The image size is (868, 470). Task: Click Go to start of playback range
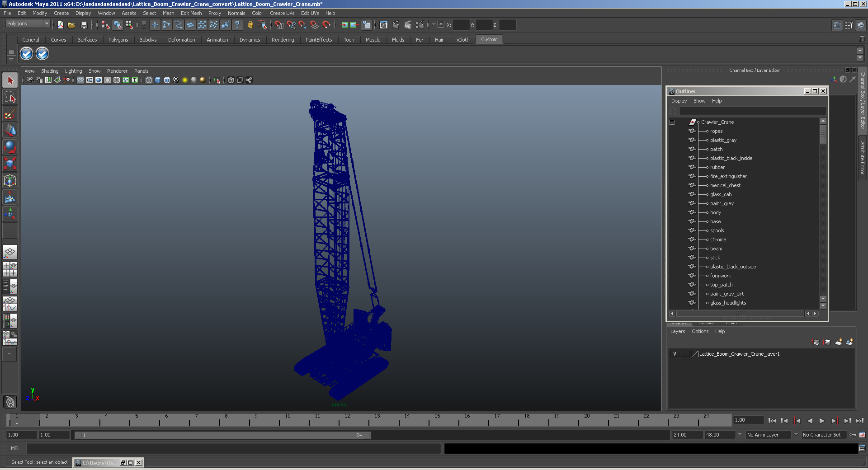tap(772, 421)
